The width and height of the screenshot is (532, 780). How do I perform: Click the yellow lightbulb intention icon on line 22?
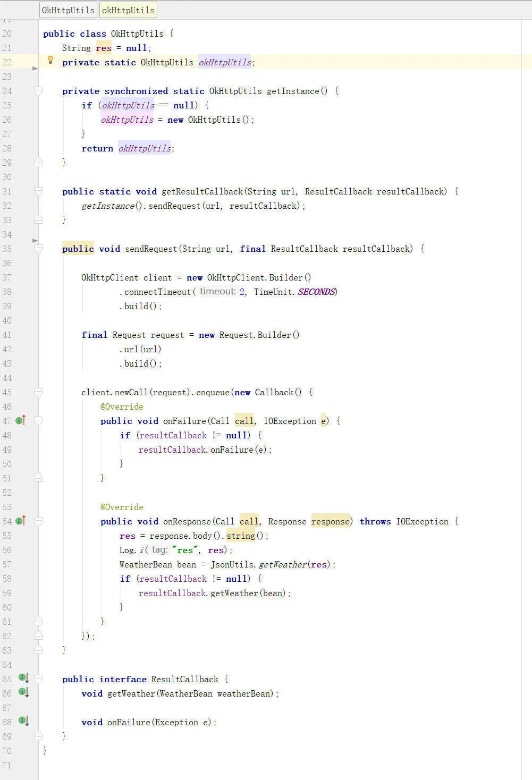(x=50, y=60)
